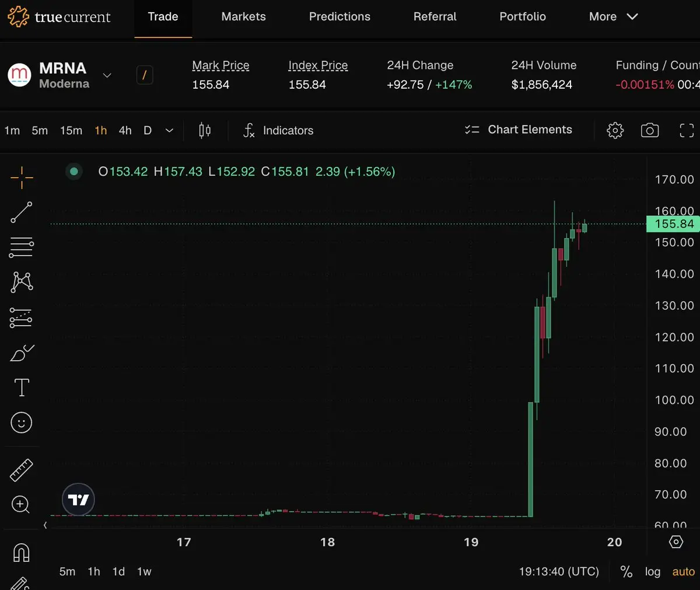Image resolution: width=700 pixels, height=590 pixels.
Task: Open the Chart Elements dropdown
Action: point(519,130)
